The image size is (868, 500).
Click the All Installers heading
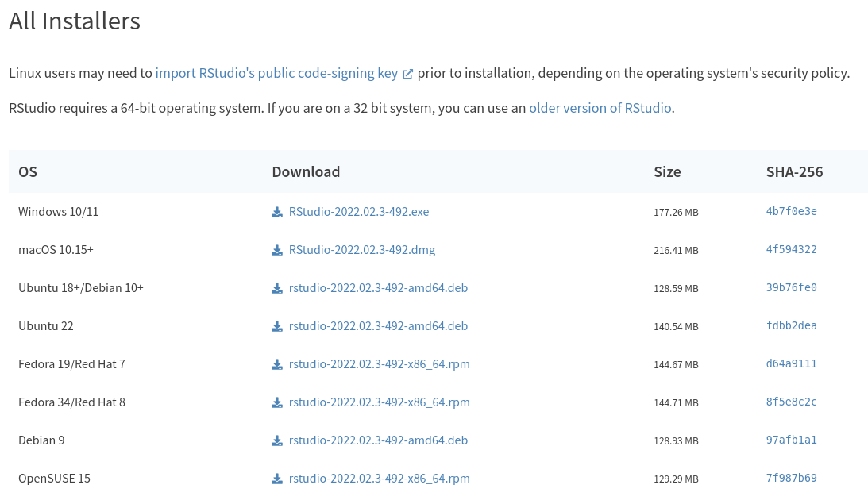(x=75, y=21)
